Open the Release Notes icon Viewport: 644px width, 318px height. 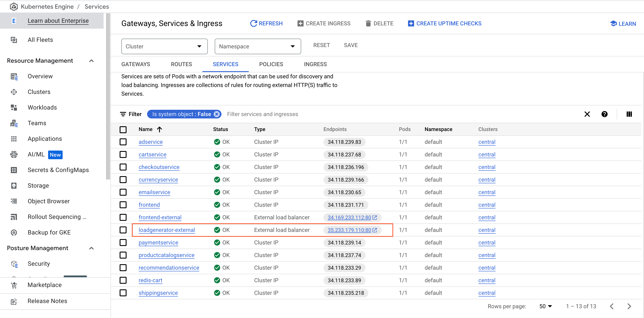14,301
